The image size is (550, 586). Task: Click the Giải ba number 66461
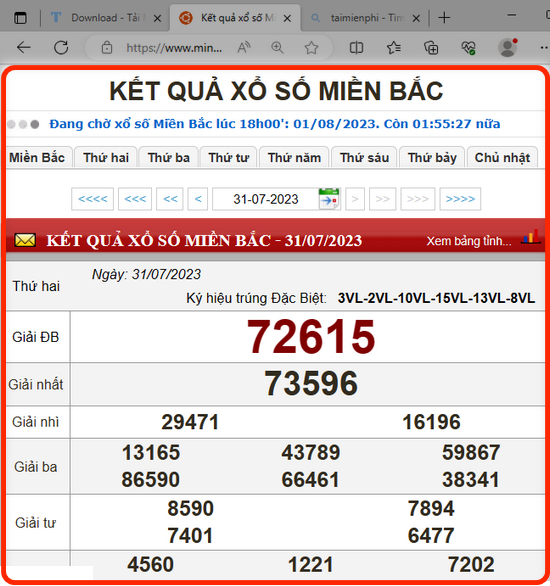point(310,479)
